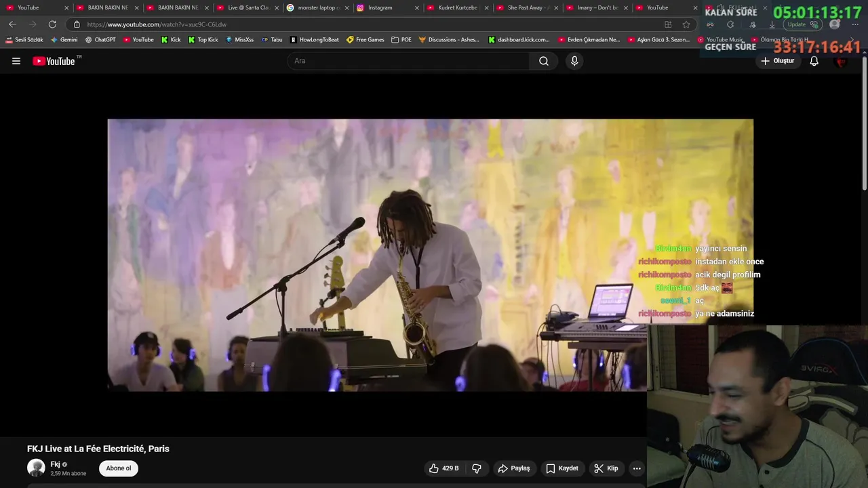The height and width of the screenshot is (488, 868).
Task: Open the HowLongToBeat bookmark
Action: pos(315,40)
